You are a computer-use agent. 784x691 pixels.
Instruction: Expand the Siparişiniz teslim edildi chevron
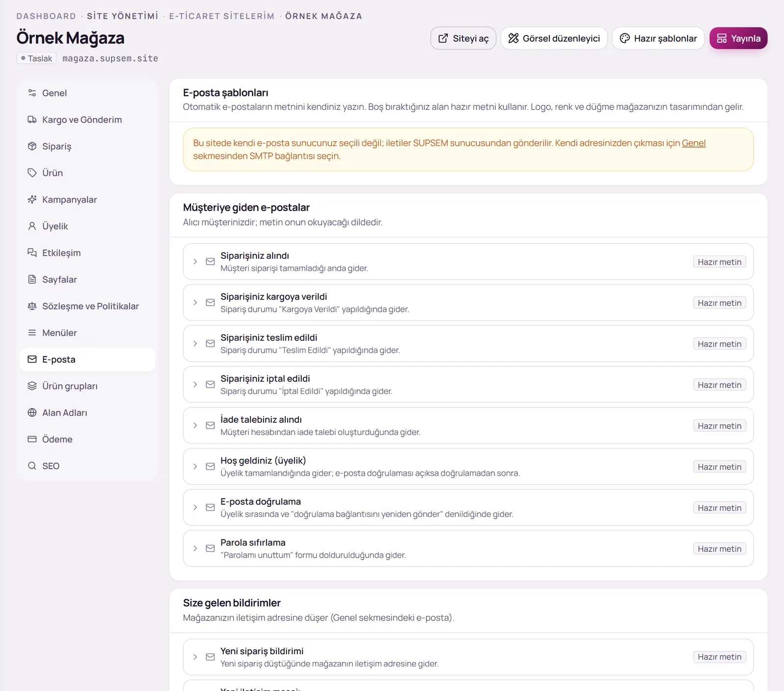tap(195, 344)
